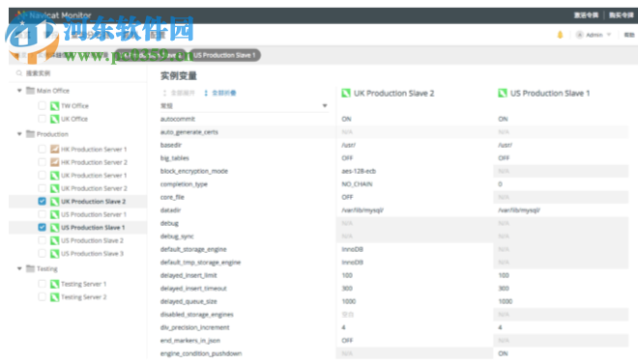Click the Testing Server 1 icon
This screenshot has width=638, height=364.
point(54,284)
